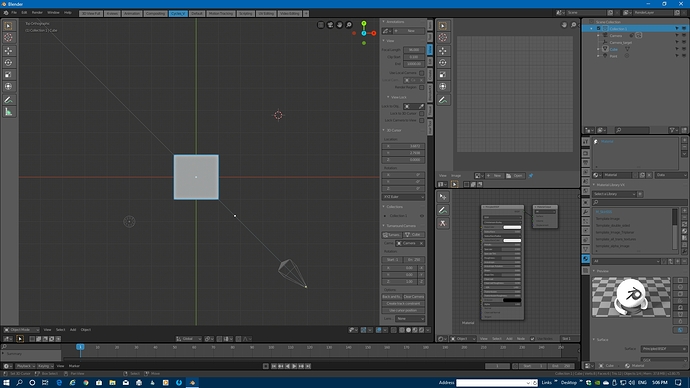Open the Help menu
This screenshot has width=690, height=388.
point(68,13)
